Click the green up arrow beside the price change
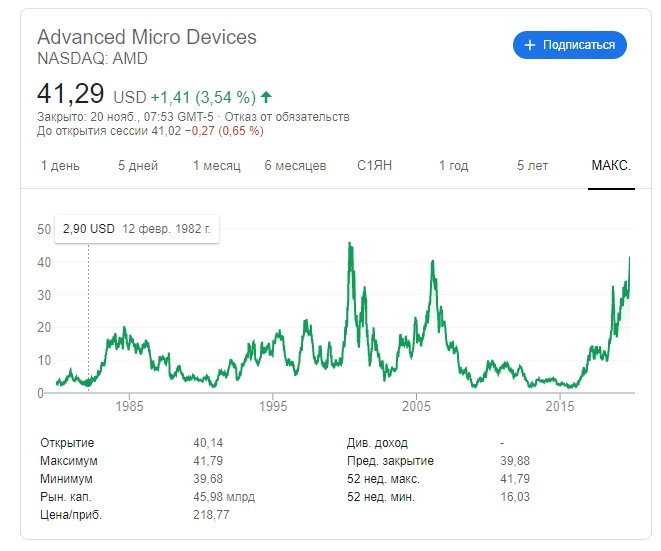 click(266, 98)
